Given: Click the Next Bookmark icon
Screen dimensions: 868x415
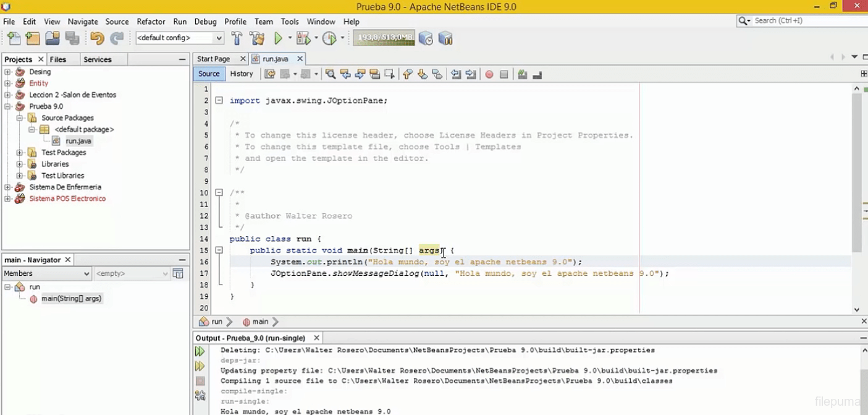Looking at the screenshot, I should click(x=423, y=74).
